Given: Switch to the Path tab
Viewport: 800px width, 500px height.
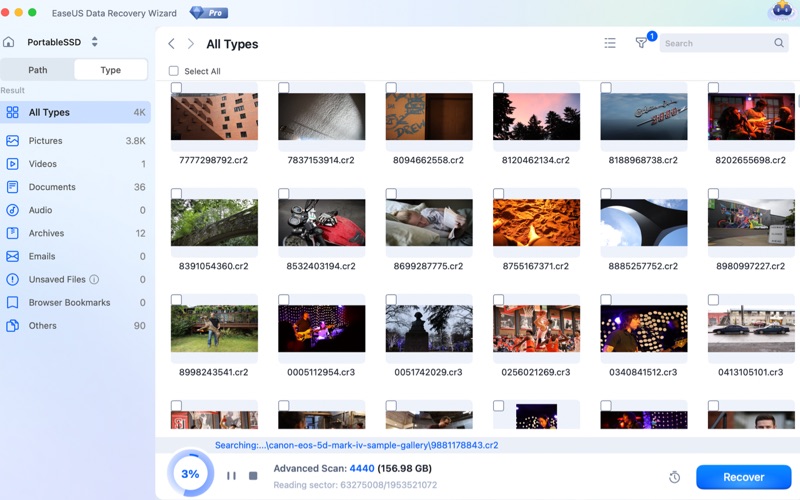Looking at the screenshot, I should pyautogui.click(x=38, y=70).
